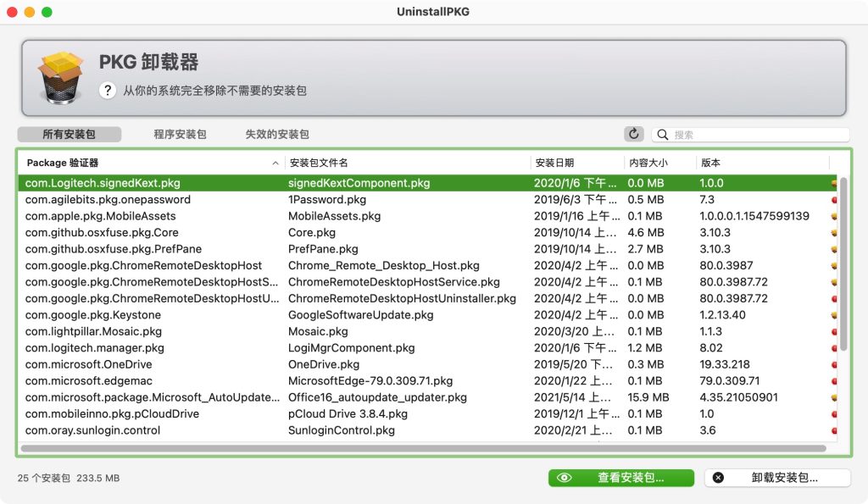Select com.agilebits.pkg.onepassword in the list
This screenshot has width=868, height=504.
(x=108, y=200)
